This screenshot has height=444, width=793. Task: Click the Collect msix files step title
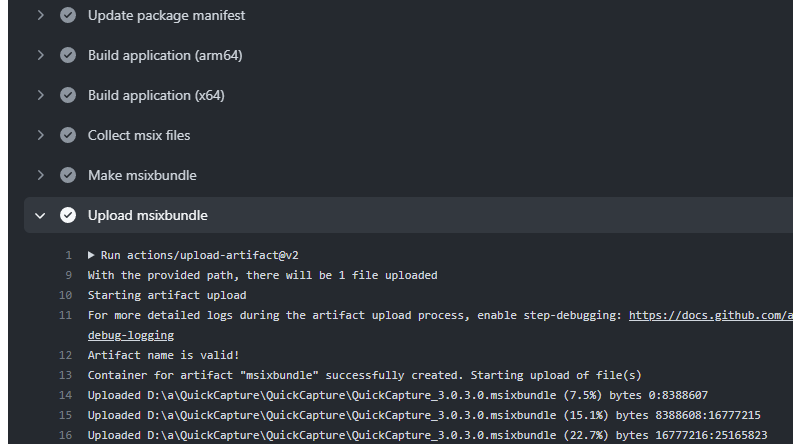(139, 135)
